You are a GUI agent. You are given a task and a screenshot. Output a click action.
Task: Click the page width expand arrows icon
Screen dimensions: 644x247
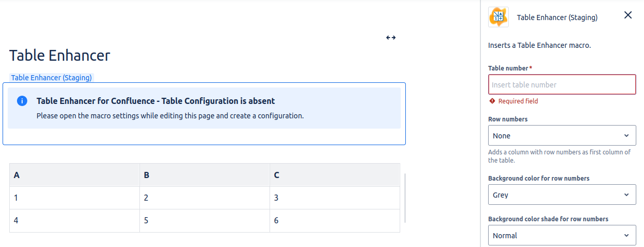point(391,38)
